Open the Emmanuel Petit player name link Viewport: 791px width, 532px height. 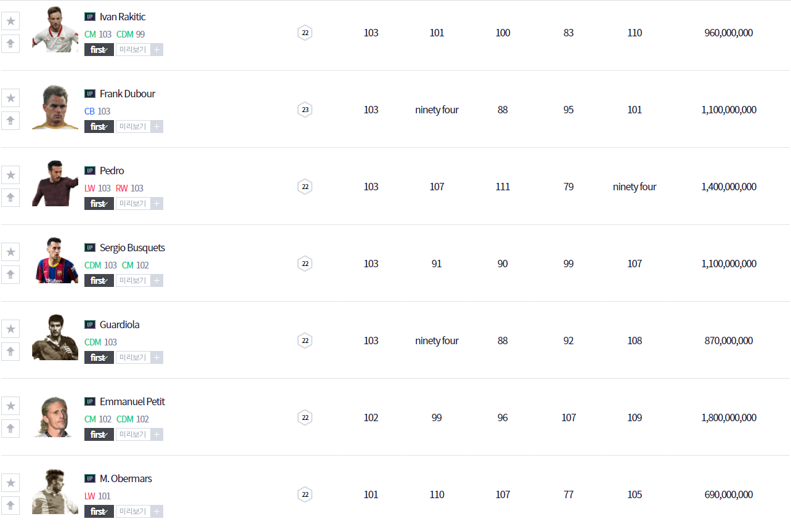[x=132, y=401]
